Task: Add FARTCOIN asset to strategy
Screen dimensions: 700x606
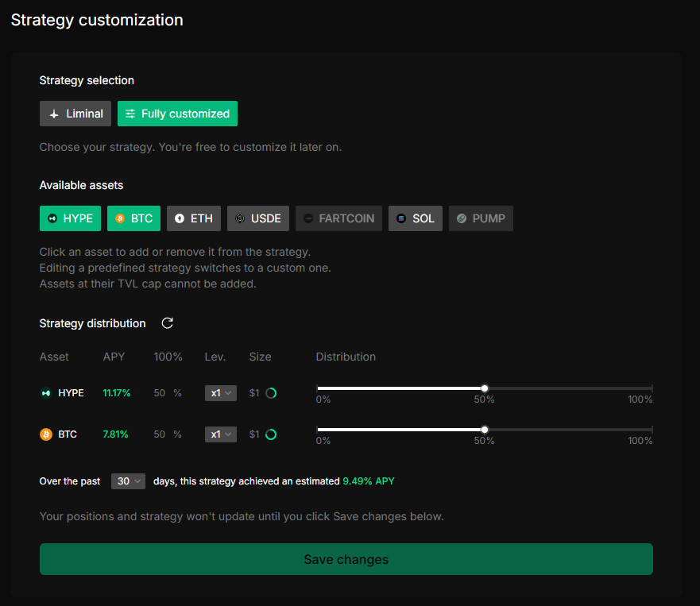Action: (x=338, y=218)
